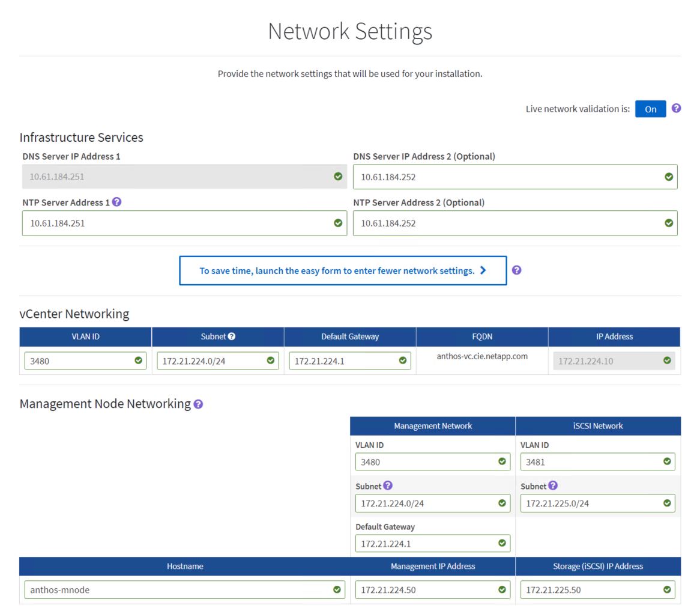
Task: Click help icon beside Management Node Networking heading
Action: [x=199, y=404]
